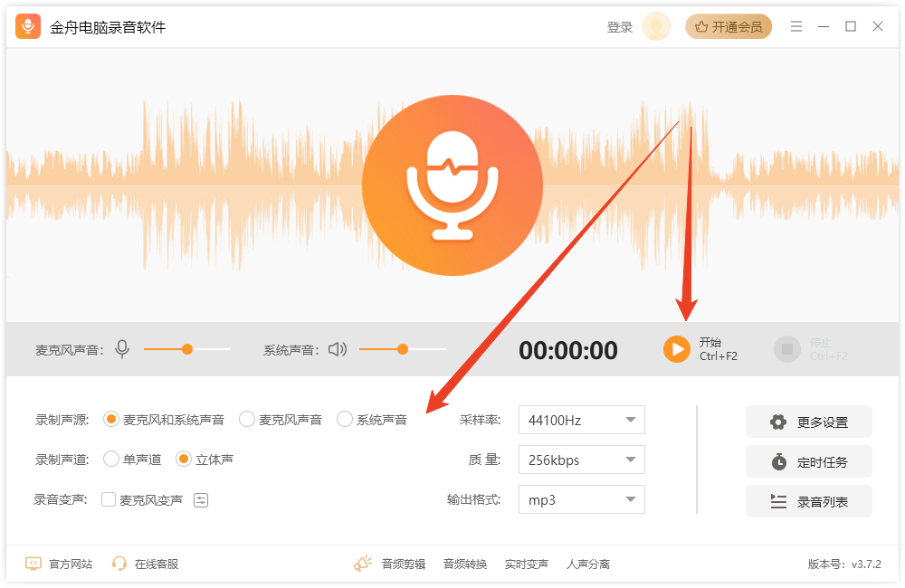Adjust the 麦克风声音 volume slider
The image size is (905, 588).
tap(187, 349)
